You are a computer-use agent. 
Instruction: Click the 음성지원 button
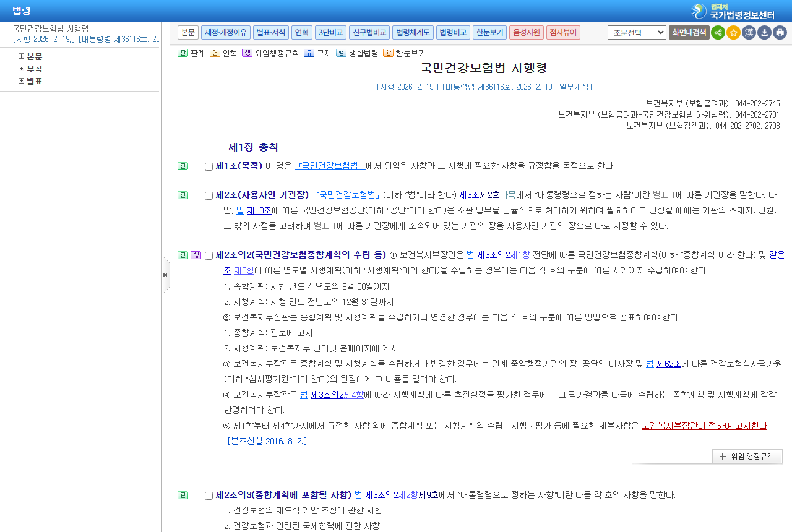coord(527,32)
